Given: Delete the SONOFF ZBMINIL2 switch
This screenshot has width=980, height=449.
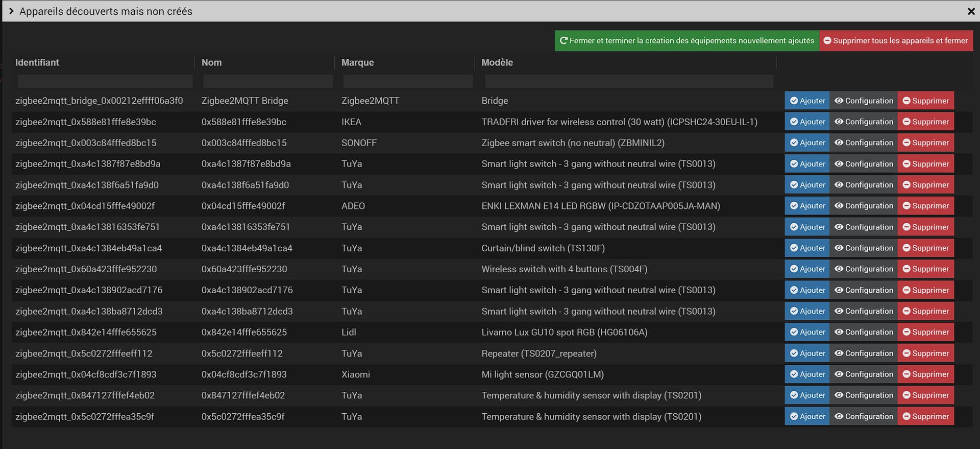Looking at the screenshot, I should point(925,143).
